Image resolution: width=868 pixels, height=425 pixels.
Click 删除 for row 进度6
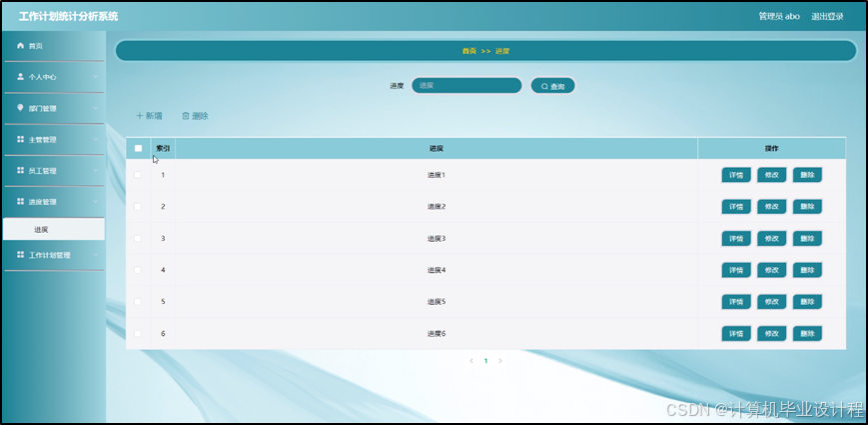pyautogui.click(x=807, y=333)
